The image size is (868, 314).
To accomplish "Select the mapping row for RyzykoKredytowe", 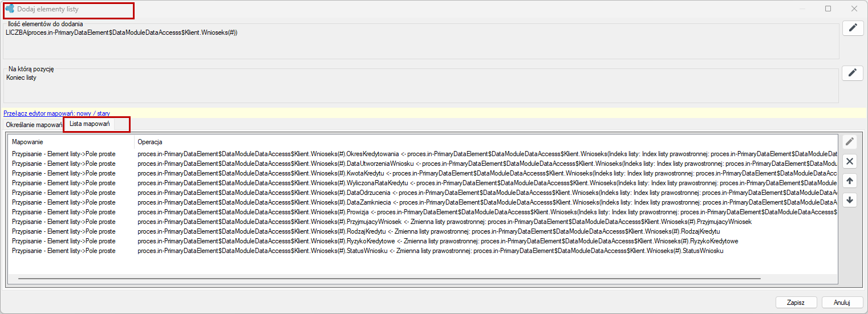I will tap(423, 241).
